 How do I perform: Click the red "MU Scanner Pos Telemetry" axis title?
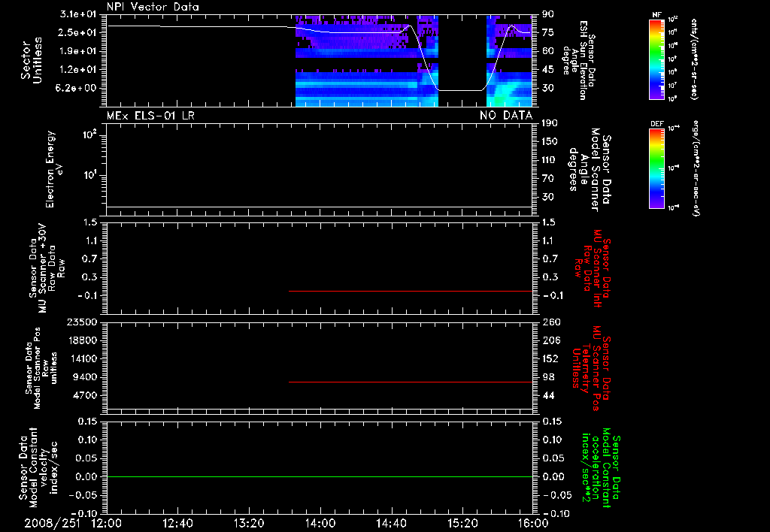coord(592,368)
